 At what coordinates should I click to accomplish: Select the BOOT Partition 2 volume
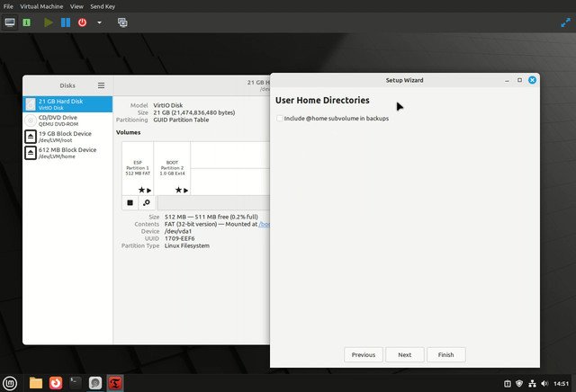[x=172, y=168]
